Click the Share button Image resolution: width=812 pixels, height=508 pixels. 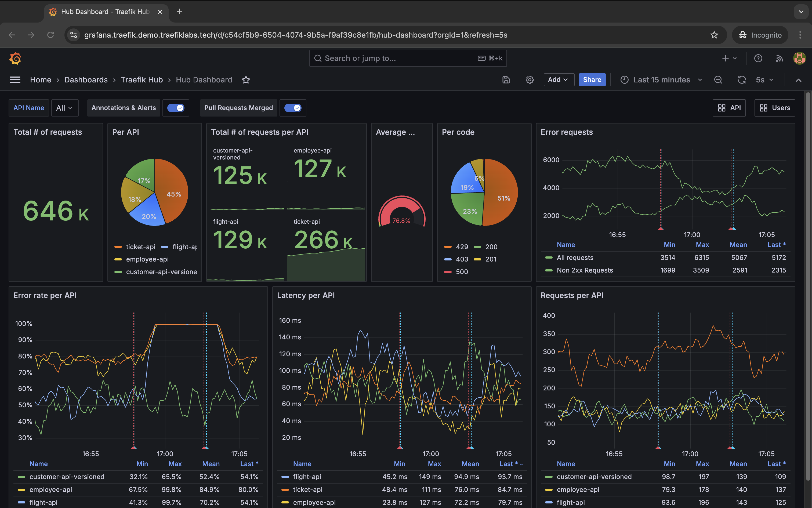(x=592, y=80)
